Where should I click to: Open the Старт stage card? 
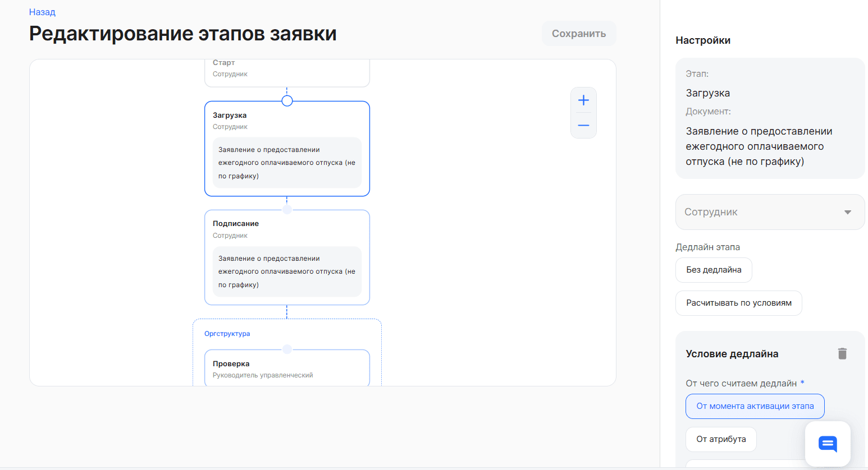[x=287, y=73]
